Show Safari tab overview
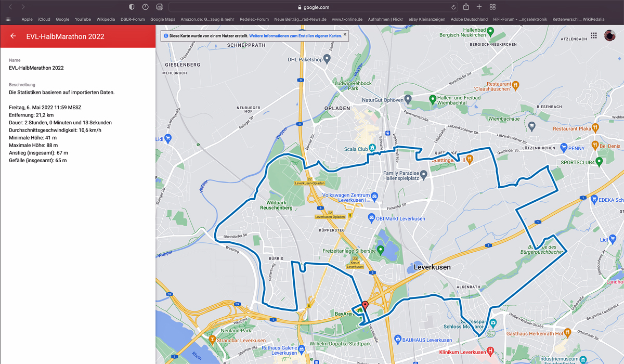Viewport: 624px width, 364px height. click(x=492, y=7)
